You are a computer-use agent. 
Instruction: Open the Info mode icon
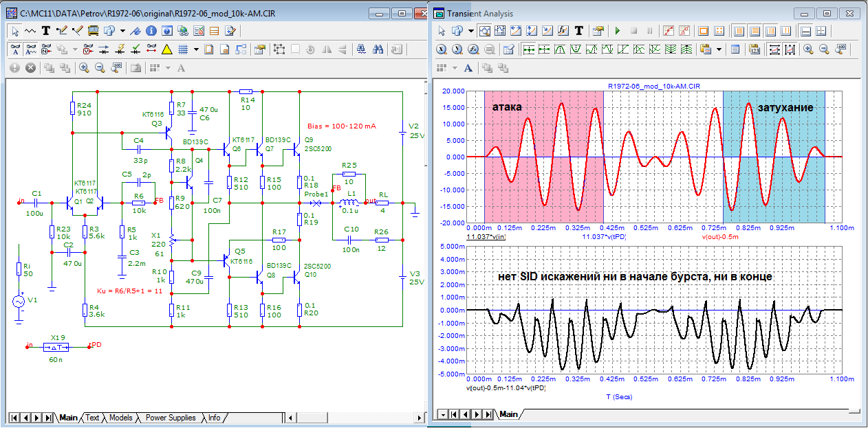[152, 31]
